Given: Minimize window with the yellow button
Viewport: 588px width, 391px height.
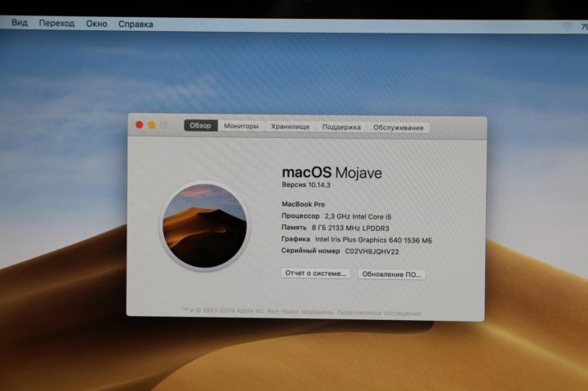Looking at the screenshot, I should (151, 125).
